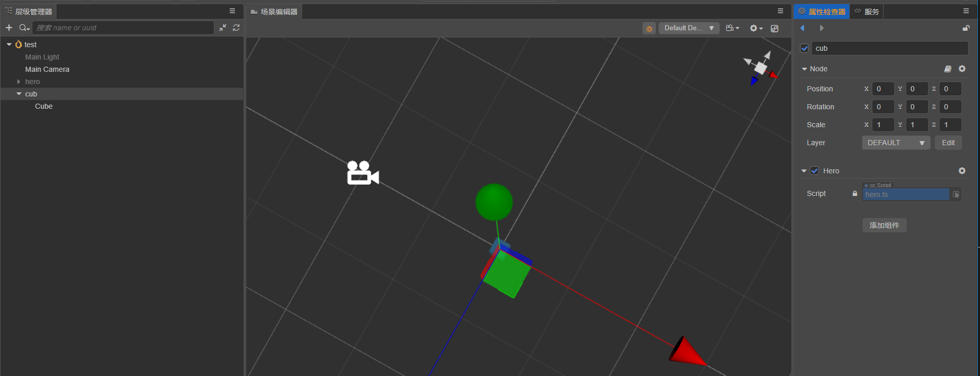Image resolution: width=980 pixels, height=376 pixels.
Task: Focus the hierarchy search field
Action: [x=123, y=28]
